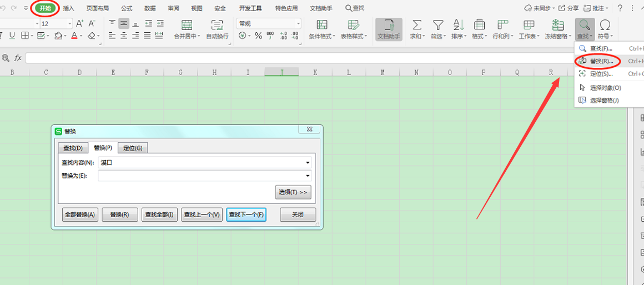Click the increase decimal places icon

tap(283, 36)
